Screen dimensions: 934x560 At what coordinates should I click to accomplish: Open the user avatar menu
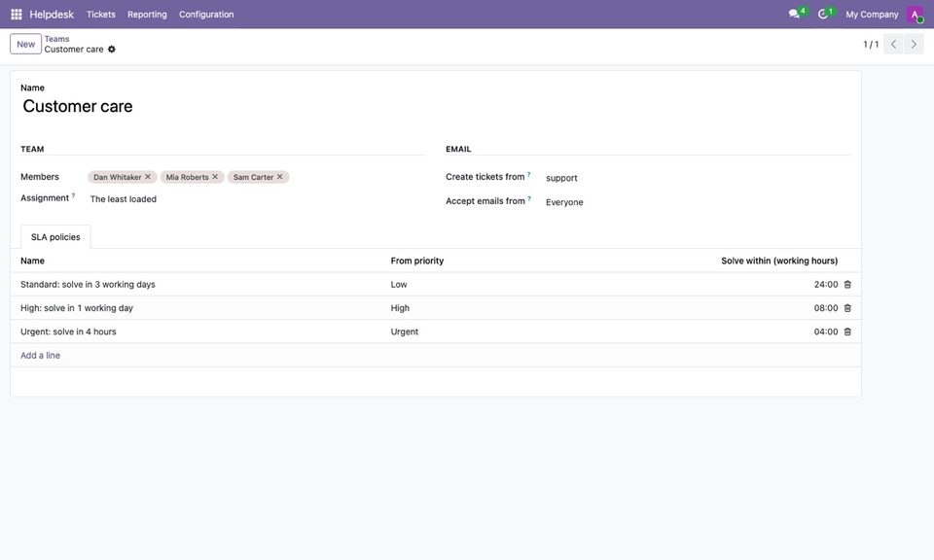point(915,15)
